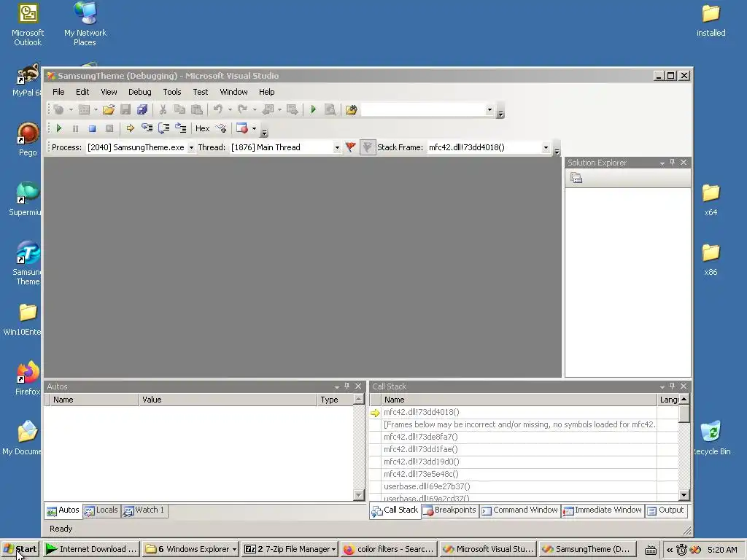Click the Open File folder icon
Image resolution: width=747 pixels, height=560 pixels.
pos(109,110)
